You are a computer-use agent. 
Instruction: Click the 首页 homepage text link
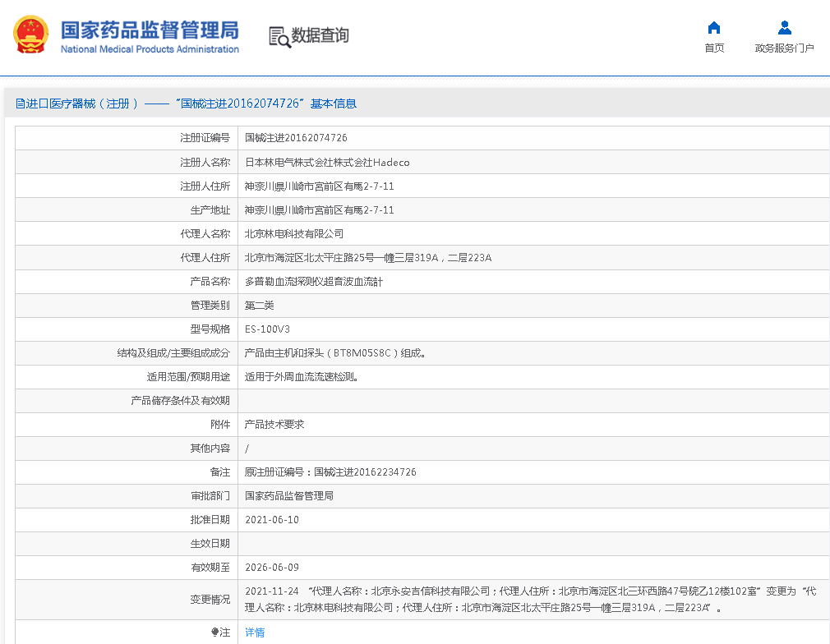[713, 48]
